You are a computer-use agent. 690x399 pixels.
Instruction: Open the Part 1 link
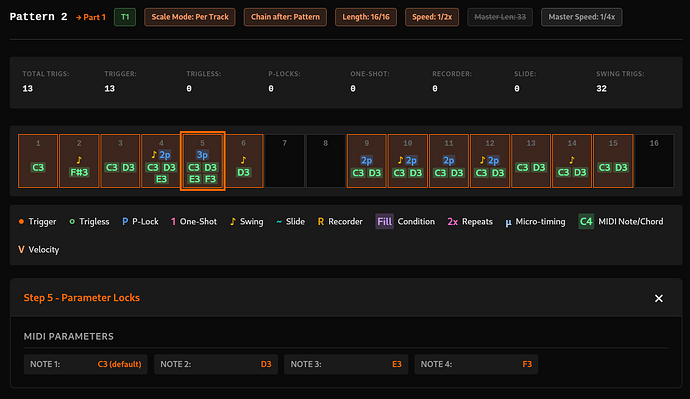(x=91, y=17)
